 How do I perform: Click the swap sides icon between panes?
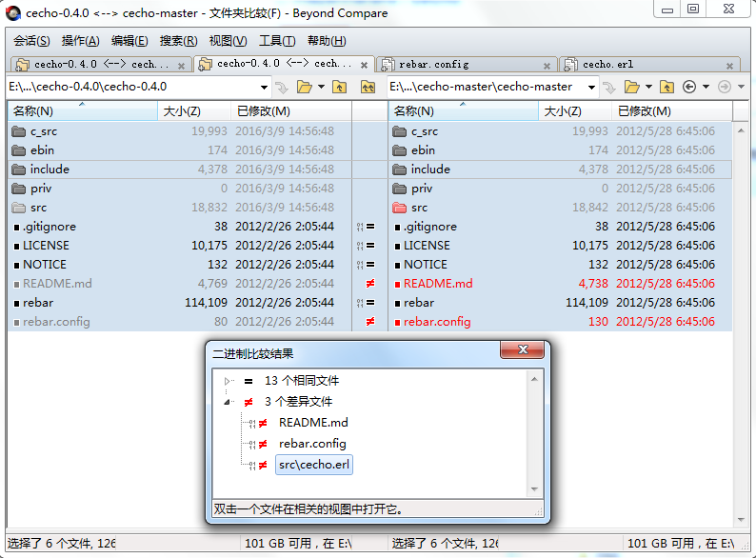(368, 88)
